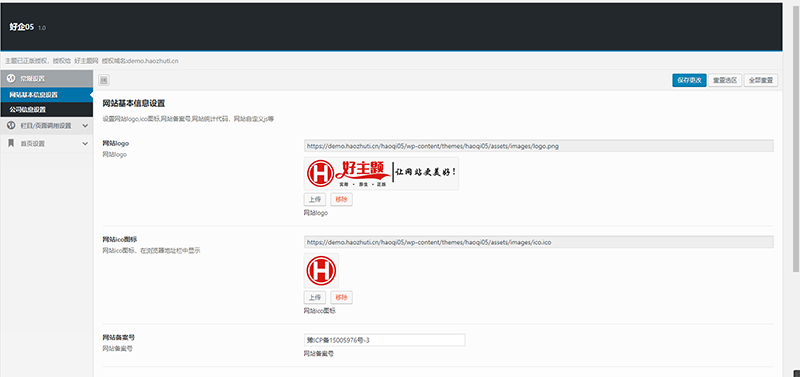This screenshot has height=377, width=800.
Task: Click the 重置选区 button
Action: tap(725, 81)
